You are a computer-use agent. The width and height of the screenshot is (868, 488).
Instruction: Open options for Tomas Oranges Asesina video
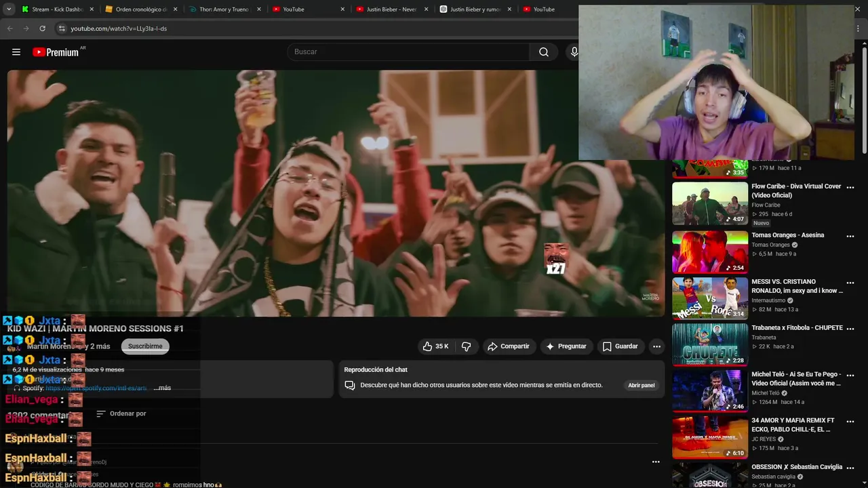point(850,236)
